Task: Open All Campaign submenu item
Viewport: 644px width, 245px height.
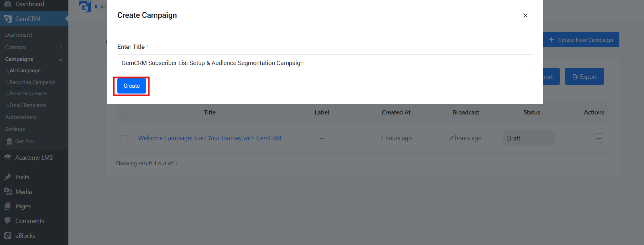Action: [25, 71]
